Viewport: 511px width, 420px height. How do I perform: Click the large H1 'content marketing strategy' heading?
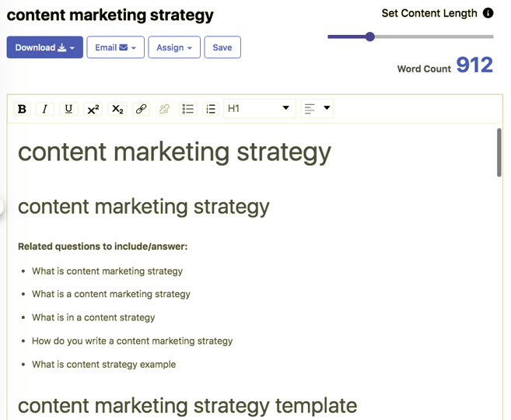pos(174,152)
